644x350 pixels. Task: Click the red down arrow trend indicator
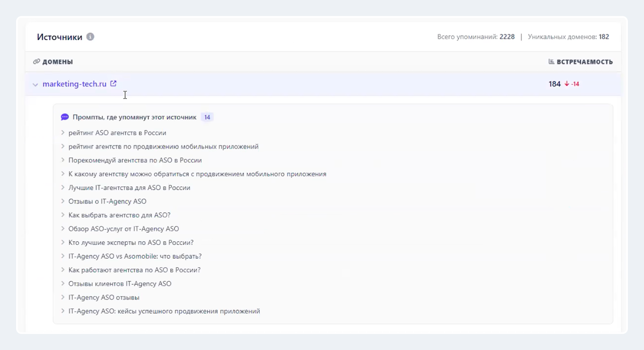[567, 84]
